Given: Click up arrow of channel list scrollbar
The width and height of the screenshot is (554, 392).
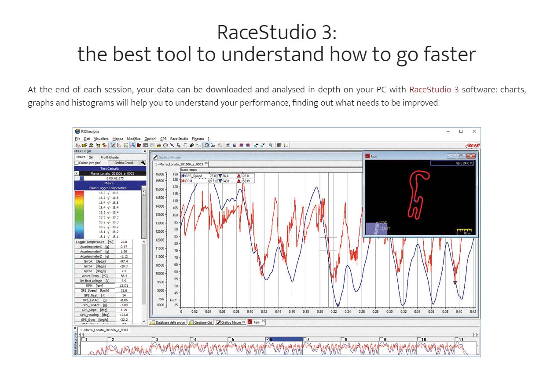Looking at the screenshot, I should [144, 242].
